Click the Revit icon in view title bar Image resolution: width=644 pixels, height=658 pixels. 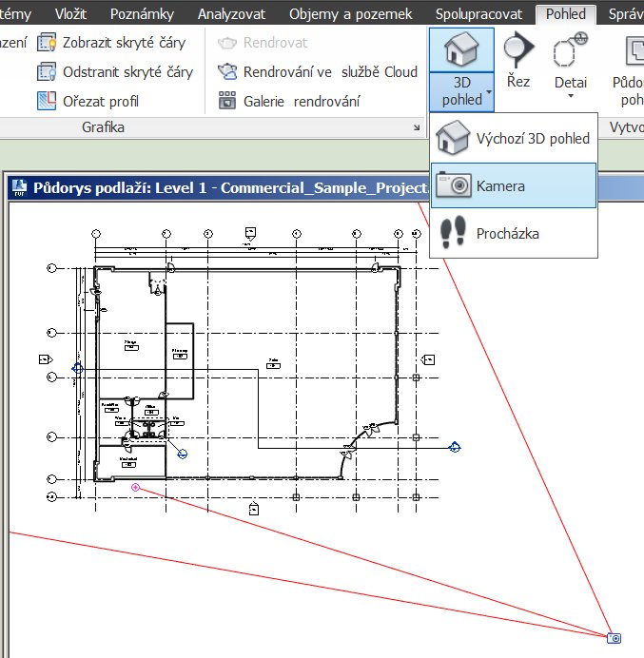click(19, 187)
